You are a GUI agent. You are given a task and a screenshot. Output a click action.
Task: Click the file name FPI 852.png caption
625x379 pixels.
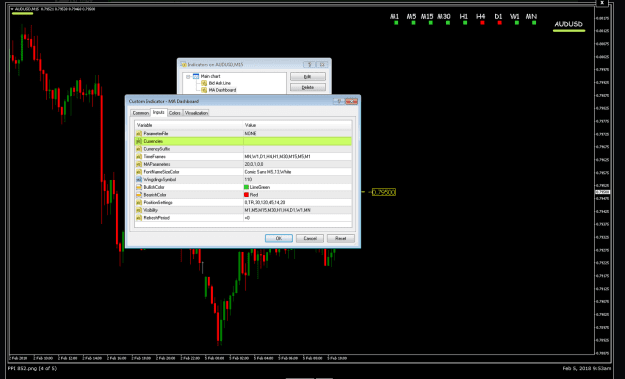tap(32, 369)
